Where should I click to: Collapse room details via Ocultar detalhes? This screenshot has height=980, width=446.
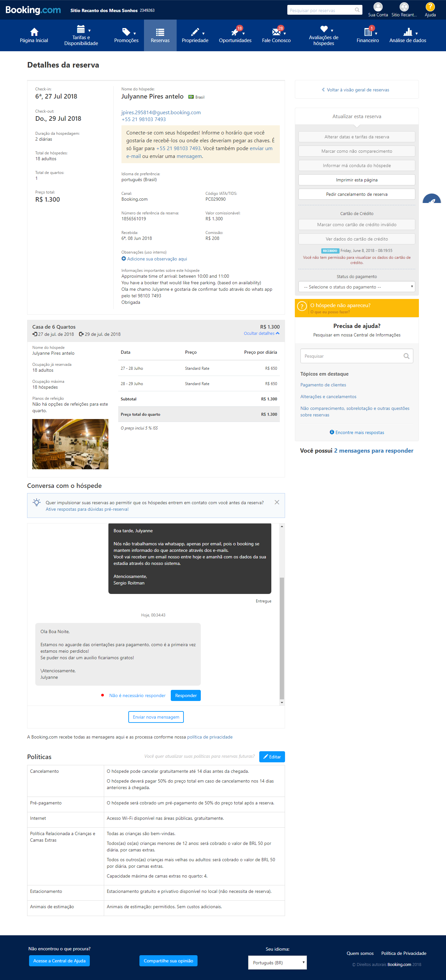click(262, 333)
